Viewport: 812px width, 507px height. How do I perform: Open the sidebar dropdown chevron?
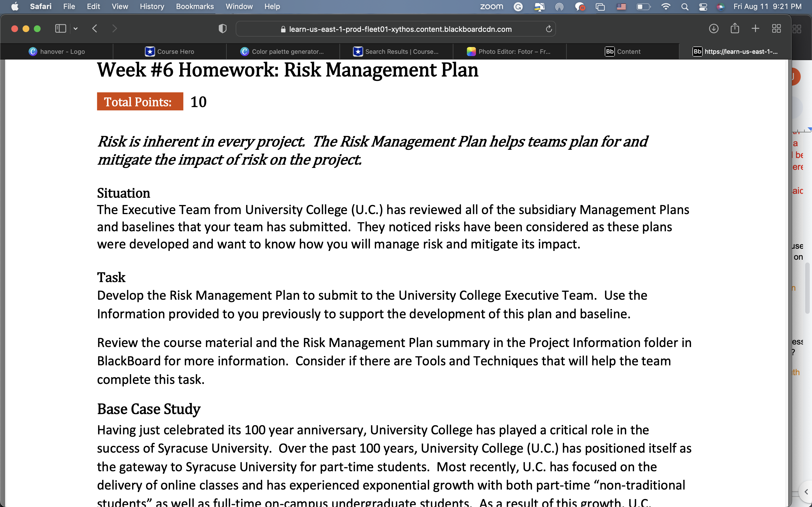coord(76,28)
